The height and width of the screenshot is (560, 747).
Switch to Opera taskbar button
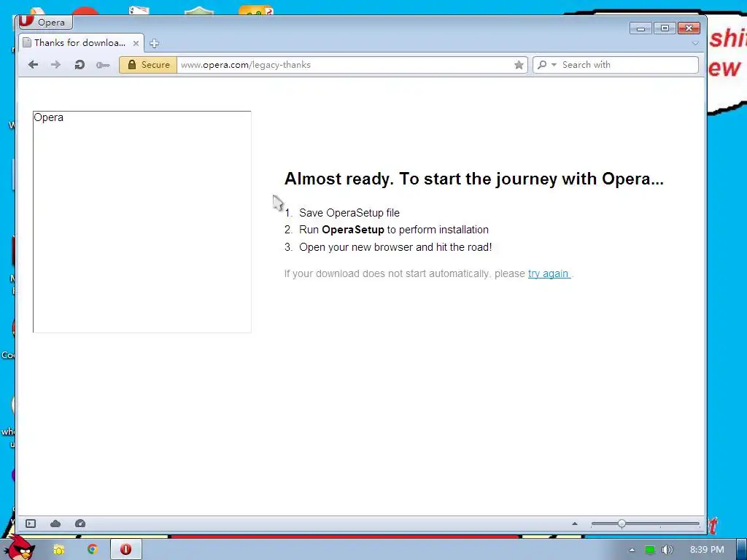pyautogui.click(x=125, y=550)
